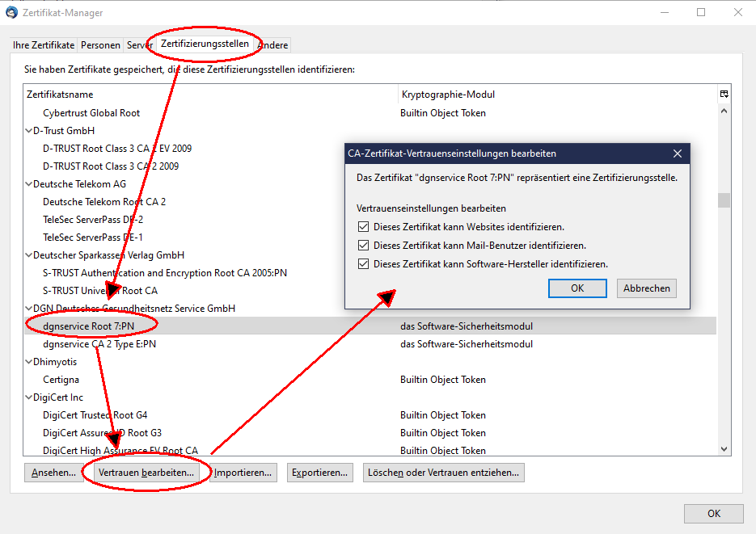Select 'DigiCert High Assurance EV Root CA'
The height and width of the screenshot is (534, 756).
click(x=120, y=450)
